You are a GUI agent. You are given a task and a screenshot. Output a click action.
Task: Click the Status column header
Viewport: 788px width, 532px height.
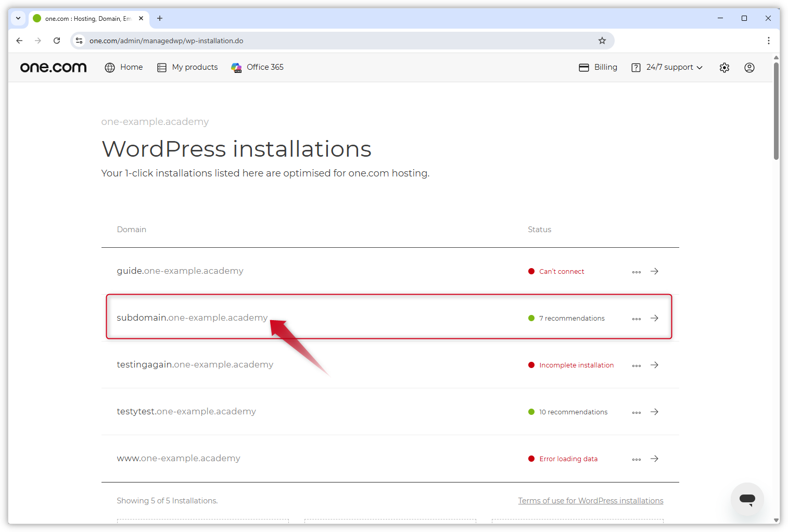coord(539,230)
